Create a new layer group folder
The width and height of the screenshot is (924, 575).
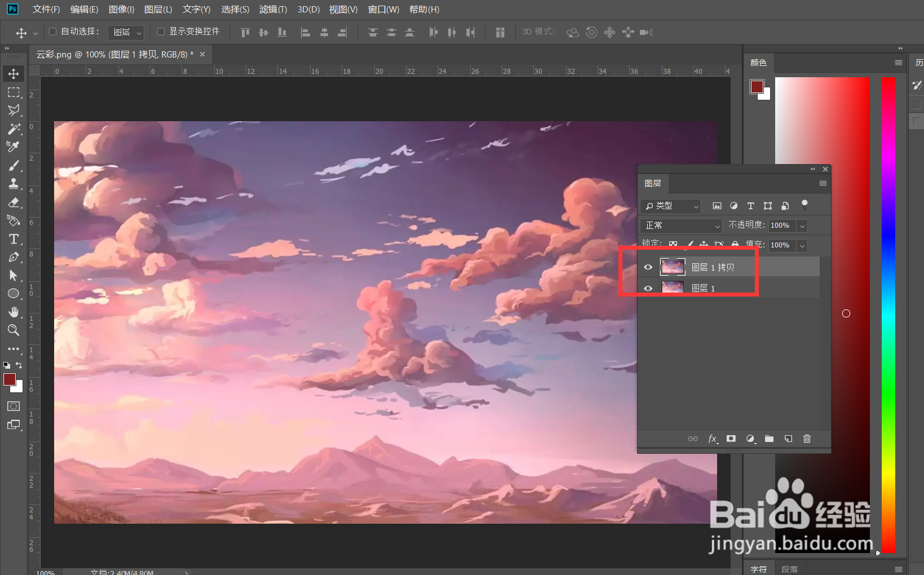coord(769,439)
